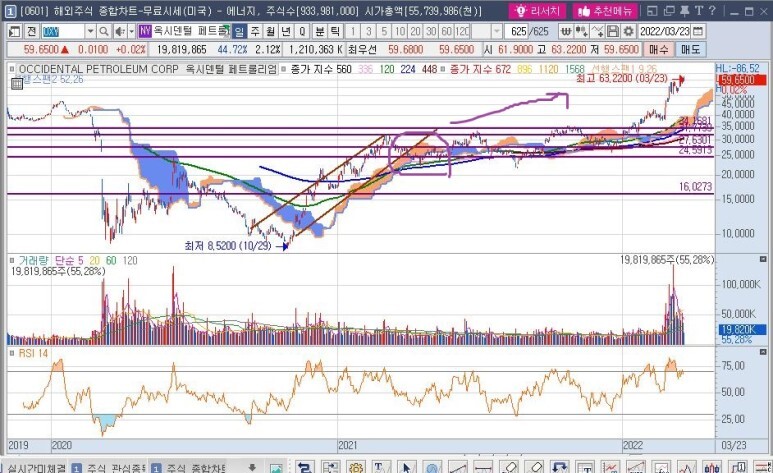Select the Q quarterly chart period
Screen dimensions: 773x473
pyautogui.click(x=302, y=32)
